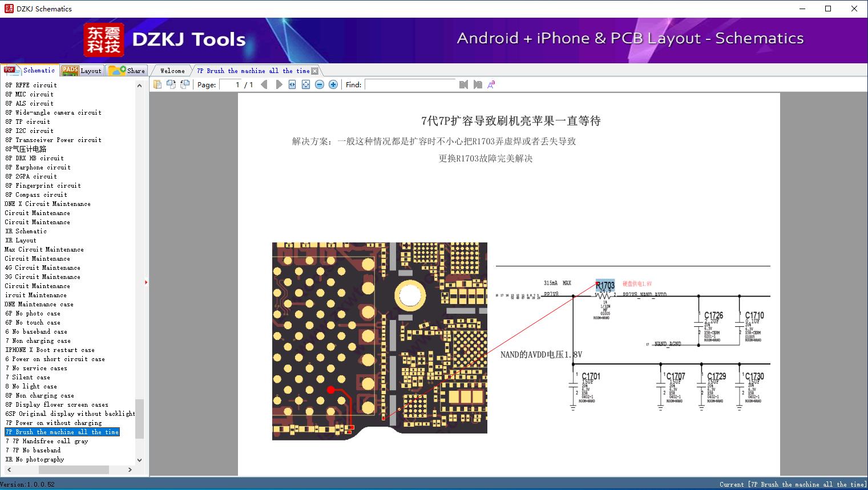
Task: Select 6 Power on short circuit case
Action: coord(55,359)
